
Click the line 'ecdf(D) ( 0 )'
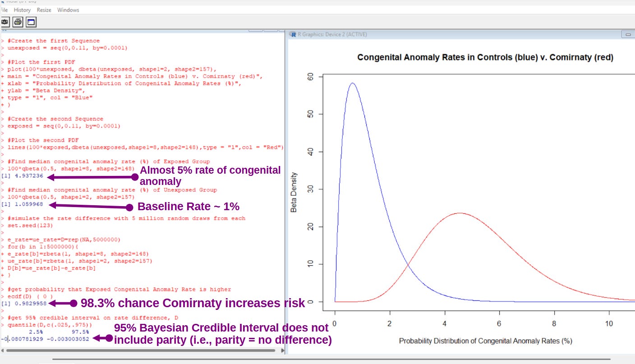pos(30,296)
